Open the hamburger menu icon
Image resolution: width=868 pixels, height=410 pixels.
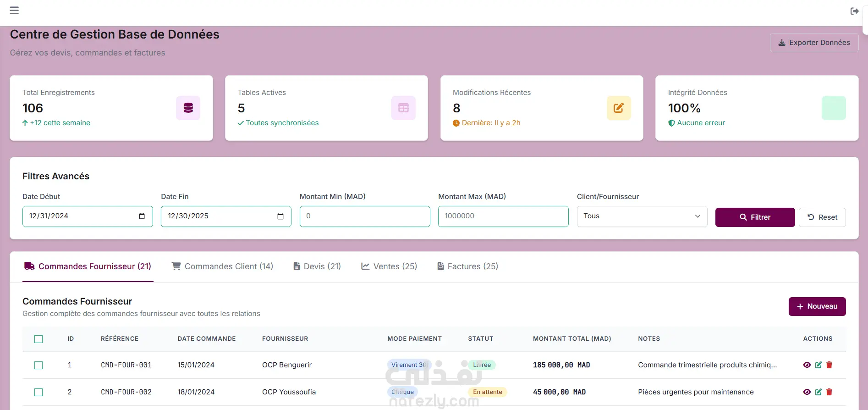pyautogui.click(x=14, y=11)
